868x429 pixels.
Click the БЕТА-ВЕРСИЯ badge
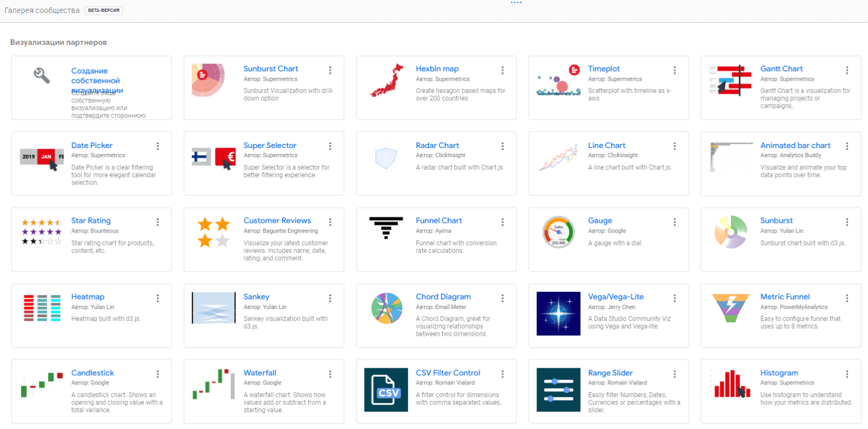click(104, 10)
